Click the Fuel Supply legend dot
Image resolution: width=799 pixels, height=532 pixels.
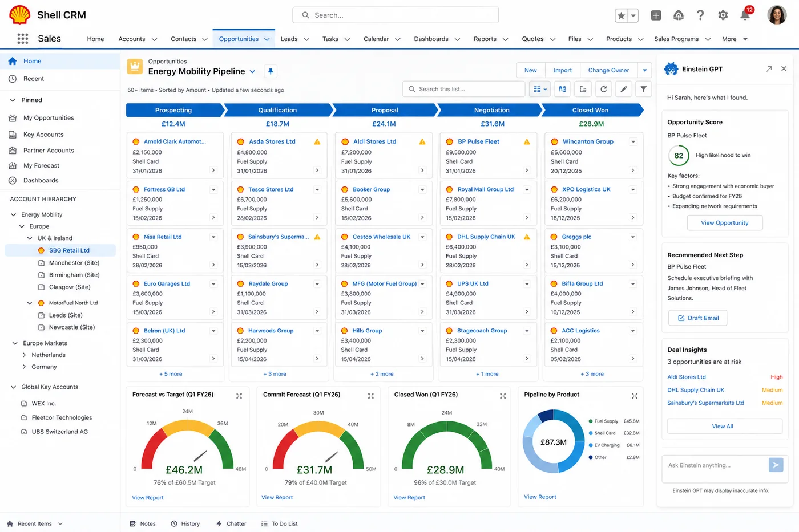coord(591,421)
